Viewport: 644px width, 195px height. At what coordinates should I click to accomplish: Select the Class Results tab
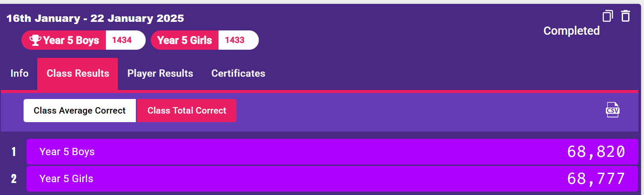click(x=78, y=73)
